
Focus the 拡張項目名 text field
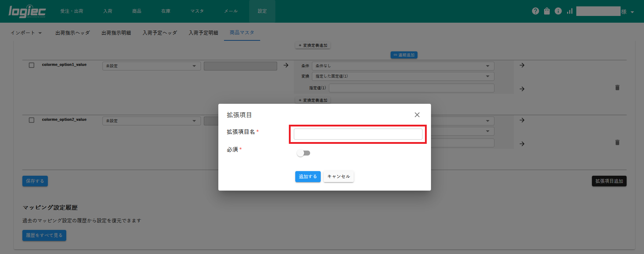point(358,134)
